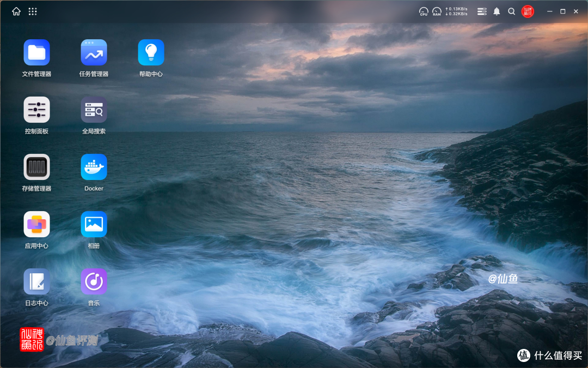Click the network speed indicator
Image resolution: width=588 pixels, height=368 pixels.
click(456, 11)
